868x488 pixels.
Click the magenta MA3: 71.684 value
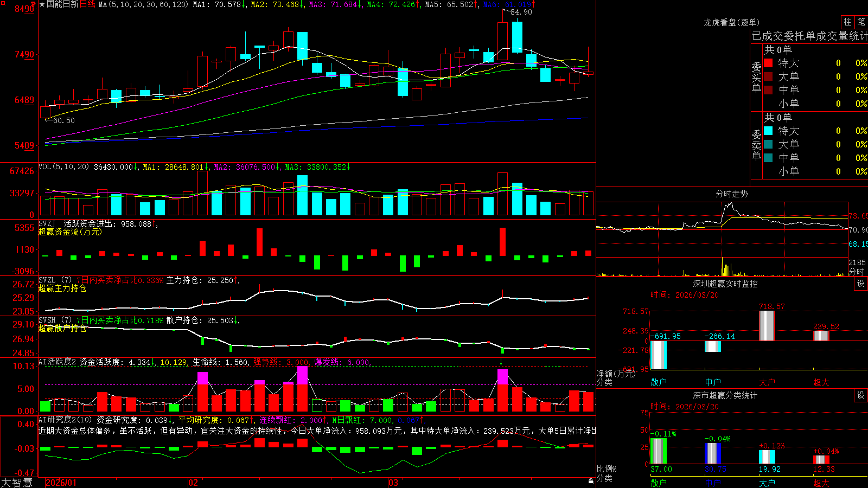336,4
